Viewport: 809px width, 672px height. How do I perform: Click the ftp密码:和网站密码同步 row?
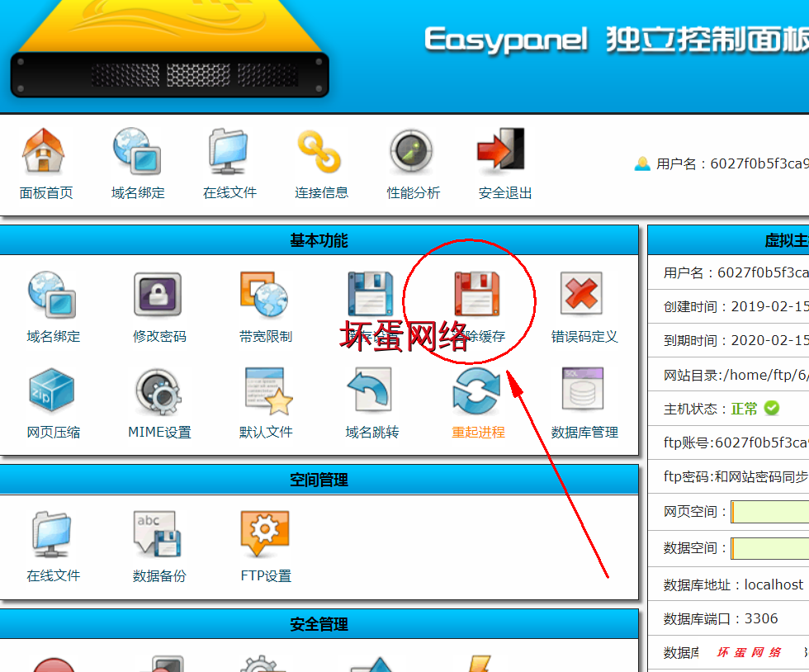[x=728, y=477]
